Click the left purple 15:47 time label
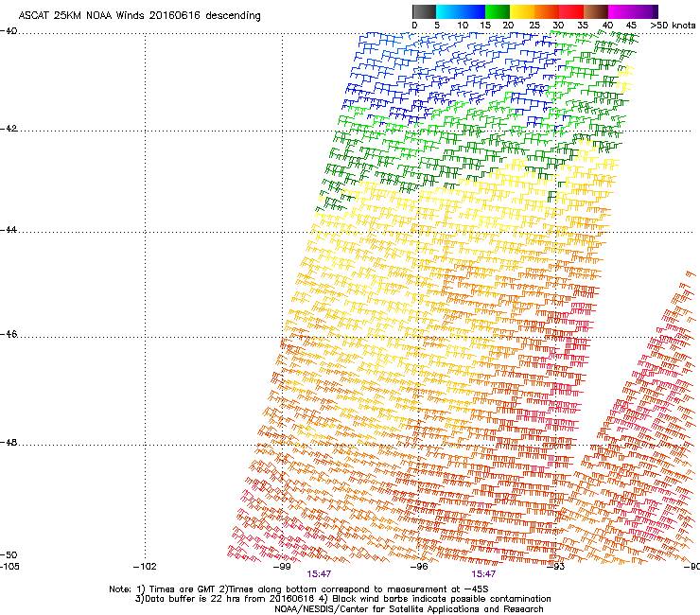Screen dimensions: 700x615 point(319,574)
